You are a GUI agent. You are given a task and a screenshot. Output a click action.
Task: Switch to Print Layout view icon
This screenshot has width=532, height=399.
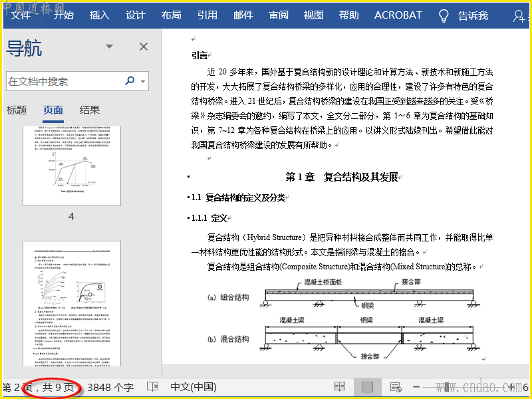coord(367,387)
